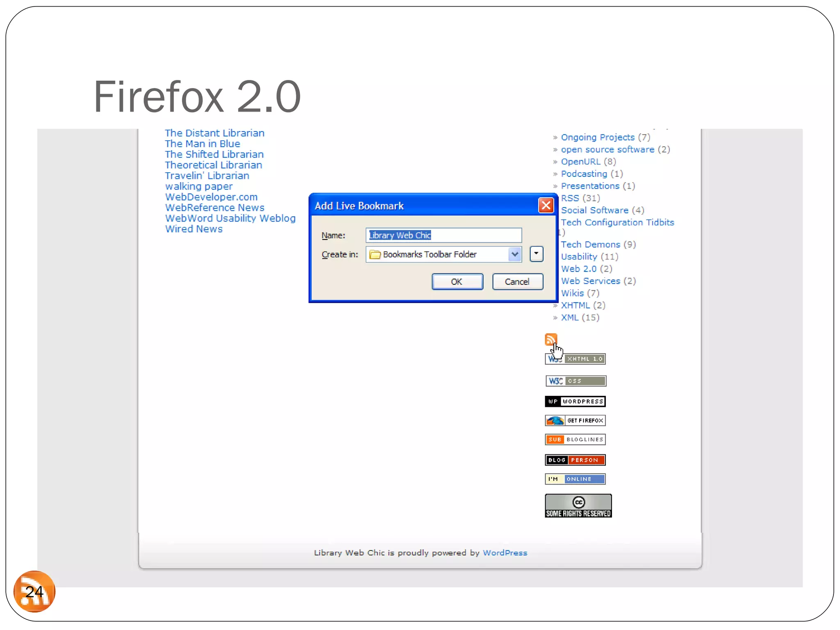Open the Web 2.0 category
This screenshot has height=630, width=840.
tap(579, 269)
